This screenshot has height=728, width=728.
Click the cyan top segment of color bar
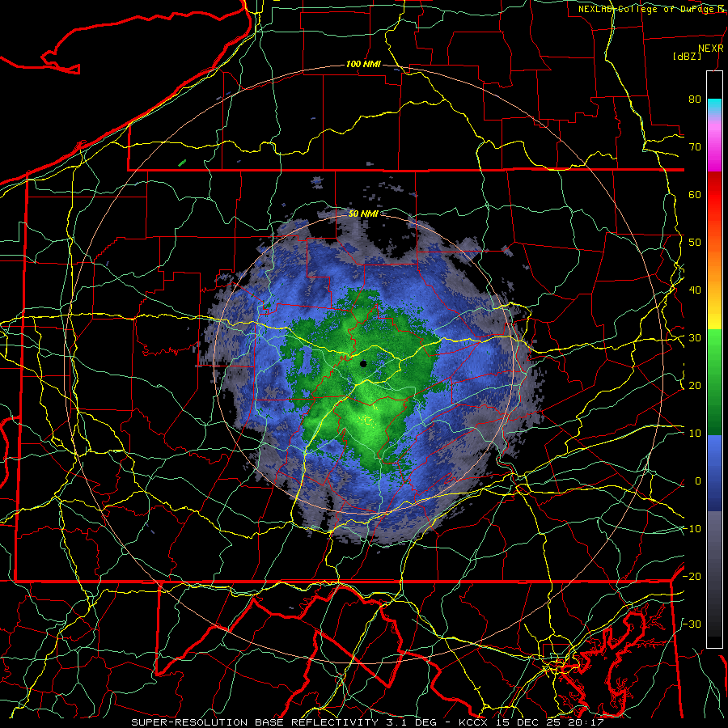point(714,106)
